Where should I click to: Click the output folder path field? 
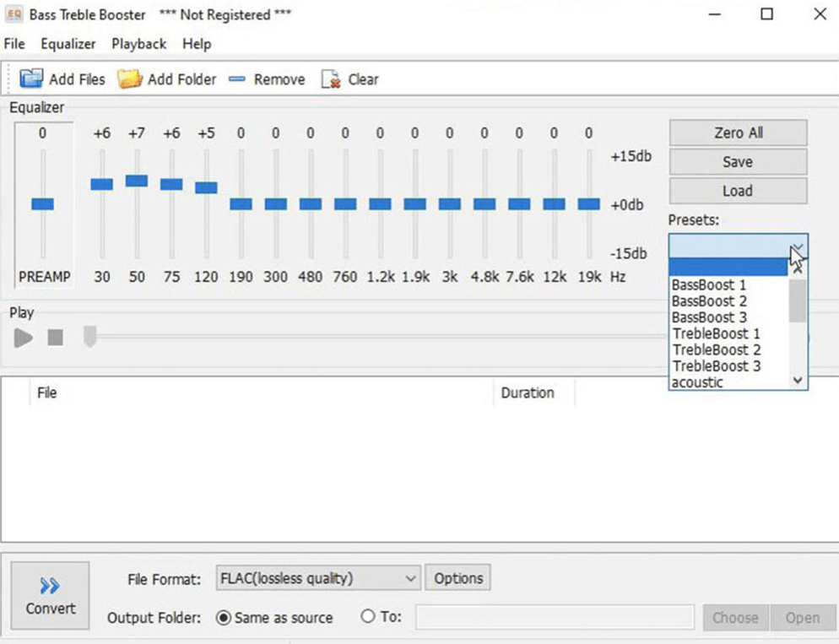tap(555, 617)
